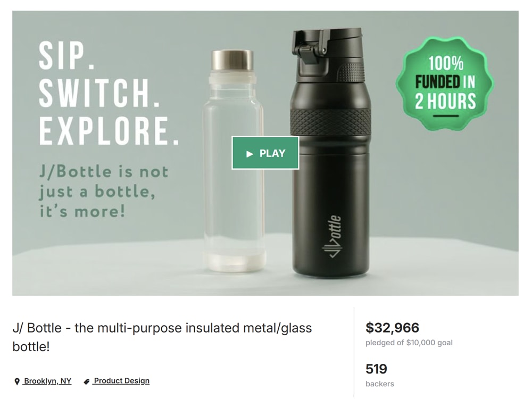Click the 'backers' label under 519
Viewport: 532px width, 399px height.
tap(380, 384)
